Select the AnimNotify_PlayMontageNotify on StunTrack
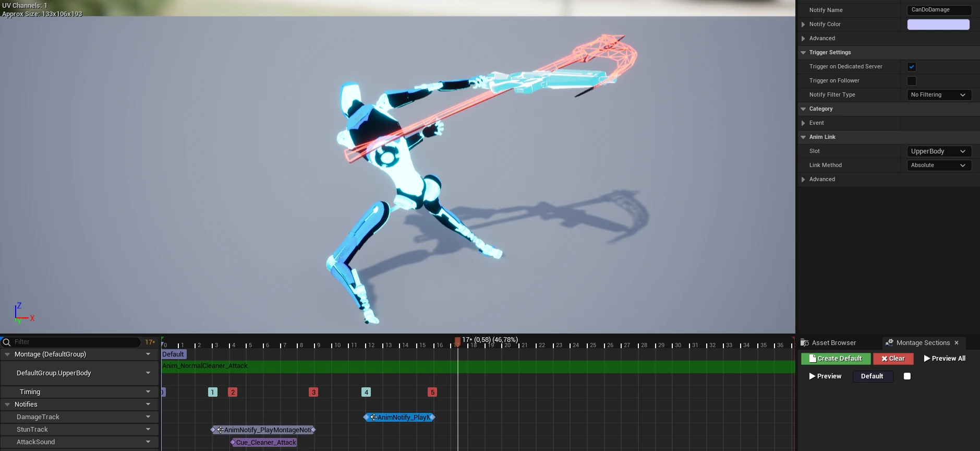The width and height of the screenshot is (980, 451). point(263,430)
